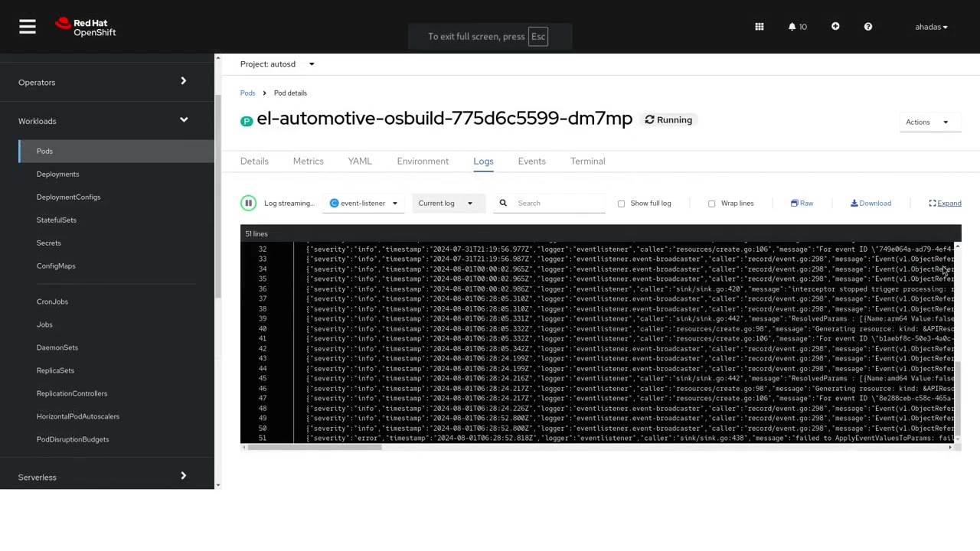This screenshot has width=980, height=551.
Task: Open the notifications bell
Action: [x=792, y=27]
